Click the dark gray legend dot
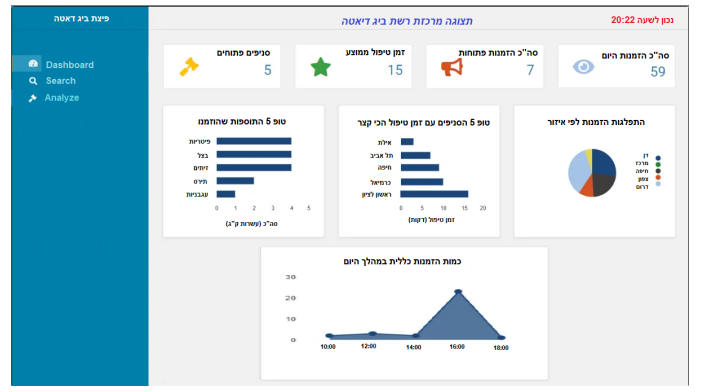The height and width of the screenshot is (392, 702). pos(658,171)
